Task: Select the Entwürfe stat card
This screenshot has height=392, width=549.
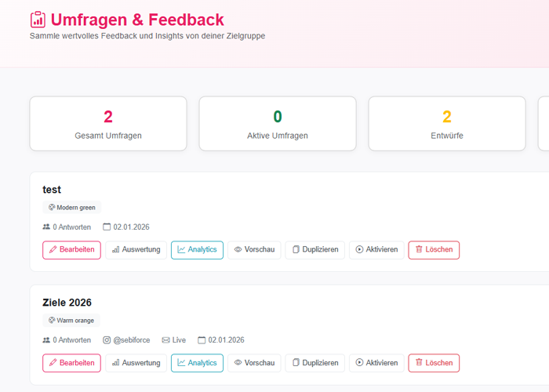Action: click(x=447, y=123)
